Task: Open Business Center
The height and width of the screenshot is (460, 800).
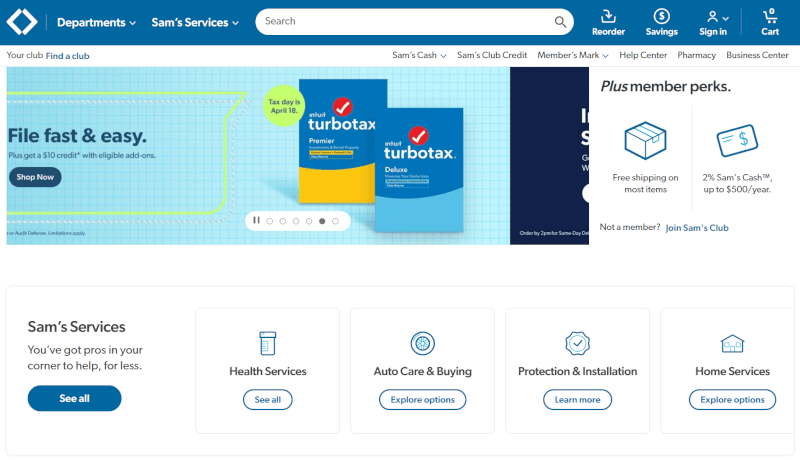Action: click(757, 55)
